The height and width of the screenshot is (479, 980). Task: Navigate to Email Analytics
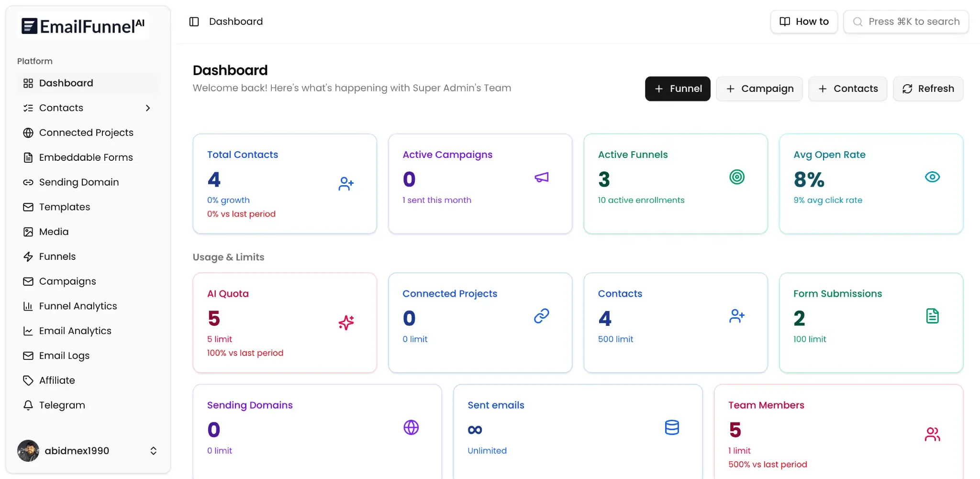88,331
